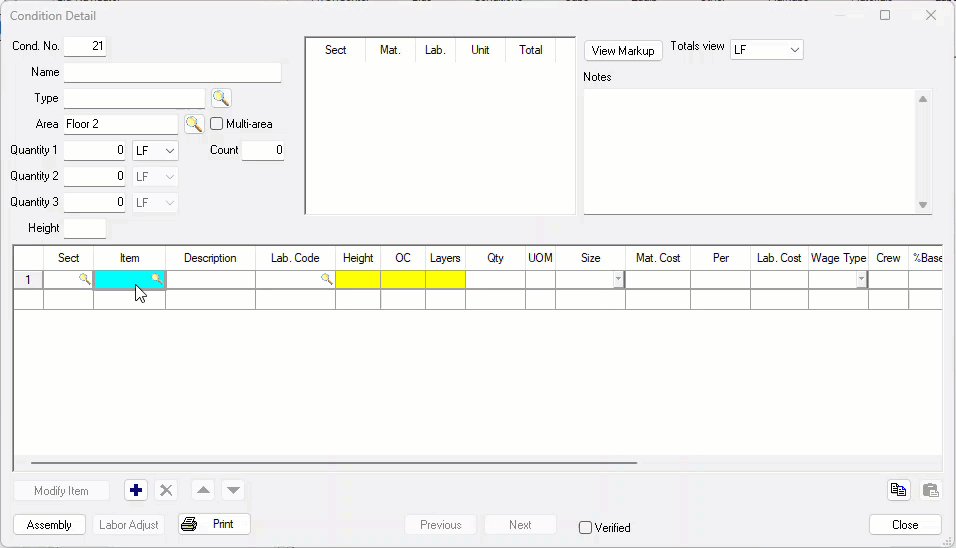Viewport: 956px width, 548px height.
Task: Close the Condition Detail window with the X
Action: pyautogui.click(x=930, y=15)
